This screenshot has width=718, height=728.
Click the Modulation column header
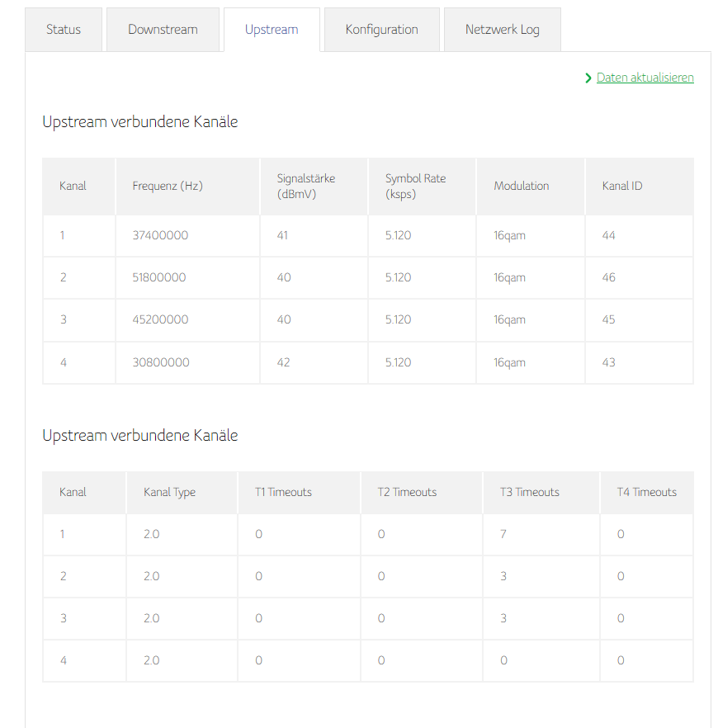pyautogui.click(x=521, y=186)
